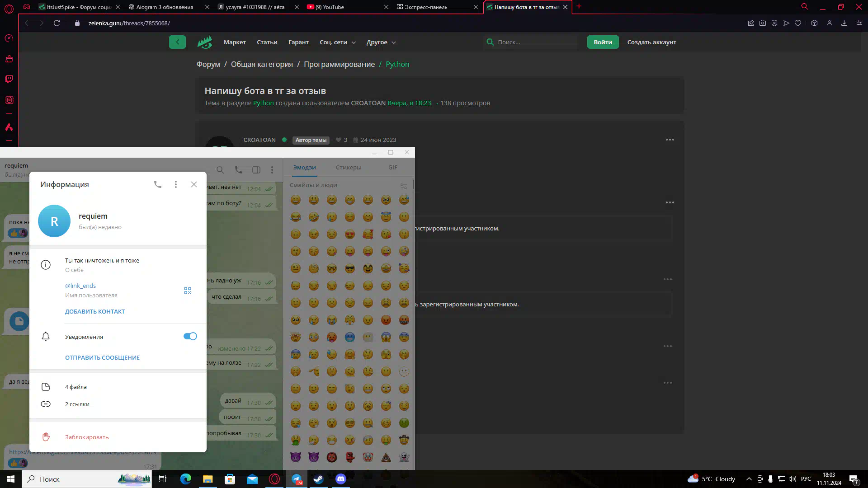Switch to the GIF tab
The image size is (868, 488).
pyautogui.click(x=393, y=168)
